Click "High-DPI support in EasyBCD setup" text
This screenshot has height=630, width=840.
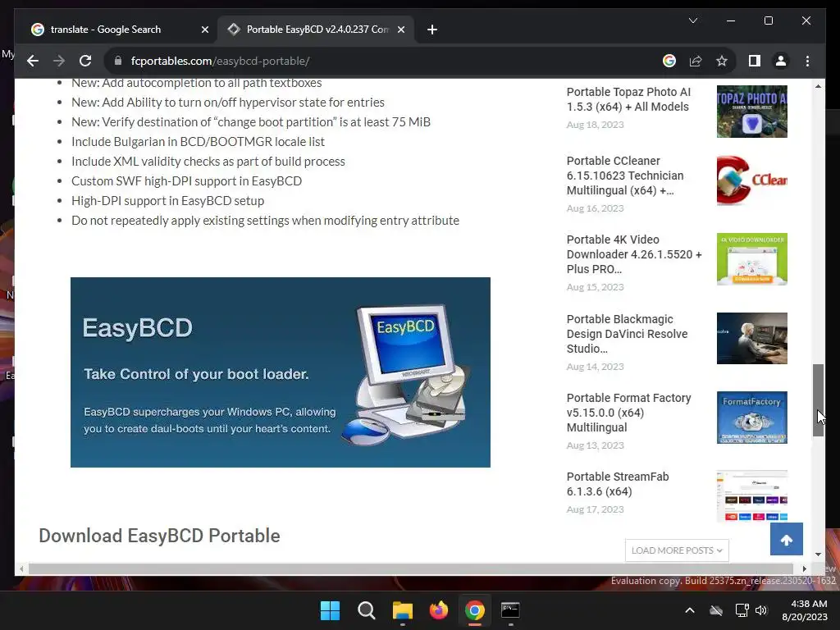[x=167, y=201]
